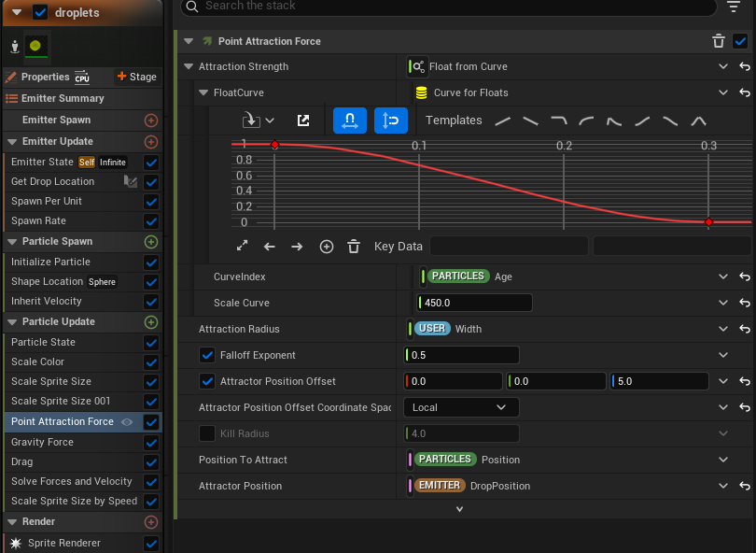Collapse the FloatCurve section
This screenshot has width=756, height=553.
click(x=204, y=93)
